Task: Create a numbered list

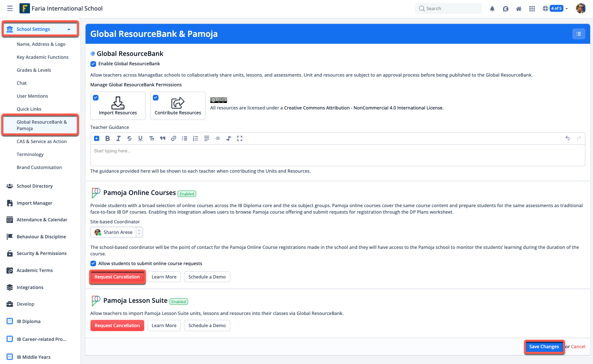Action: [195, 139]
